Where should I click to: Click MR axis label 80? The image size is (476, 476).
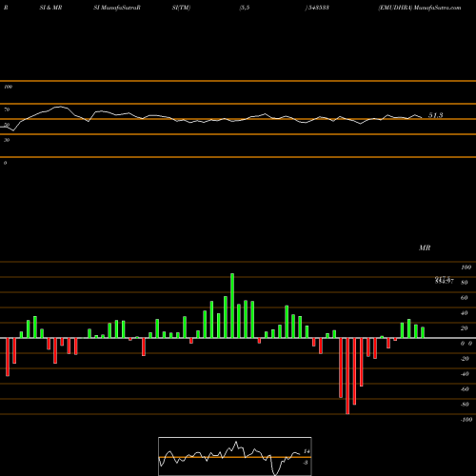point(465,283)
